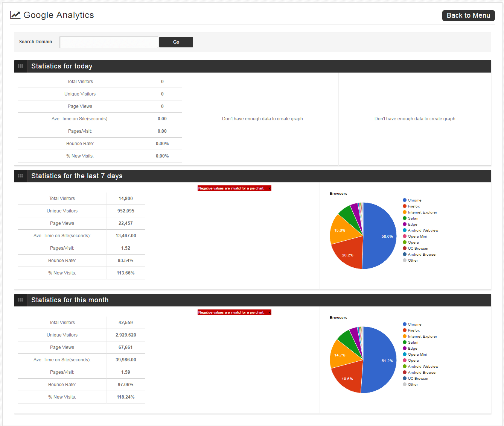The width and height of the screenshot is (504, 426).
Task: Click the Go search button
Action: pos(176,42)
